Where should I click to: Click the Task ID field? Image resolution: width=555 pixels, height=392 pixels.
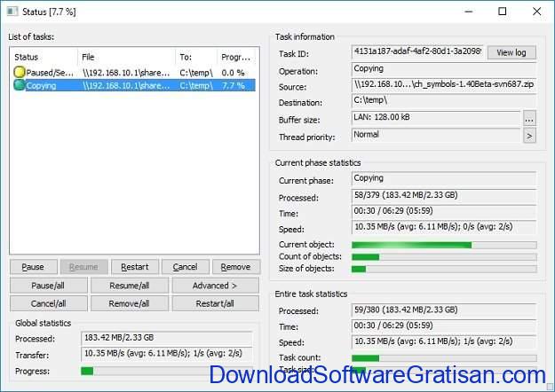(417, 52)
